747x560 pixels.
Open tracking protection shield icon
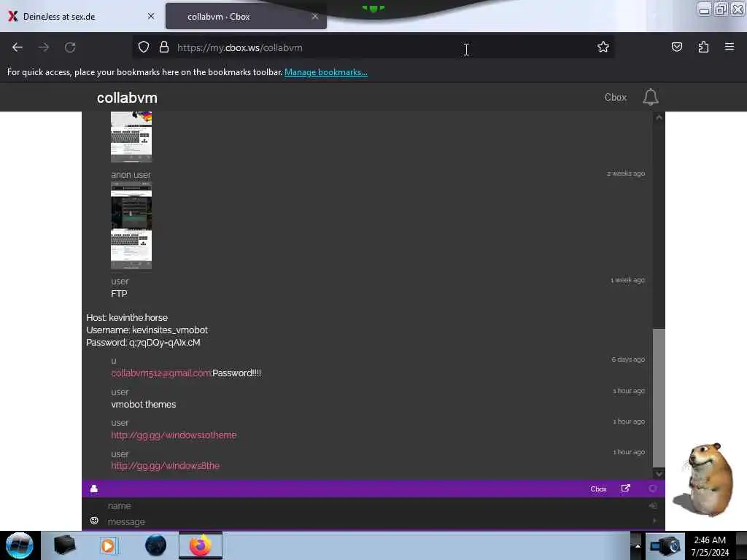pyautogui.click(x=144, y=47)
